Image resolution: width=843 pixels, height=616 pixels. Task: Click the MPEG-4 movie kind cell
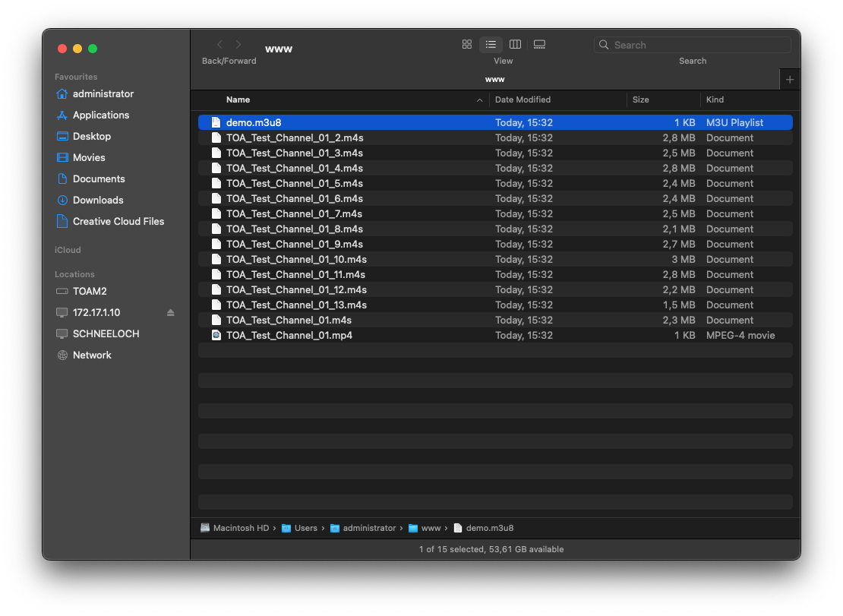point(740,336)
